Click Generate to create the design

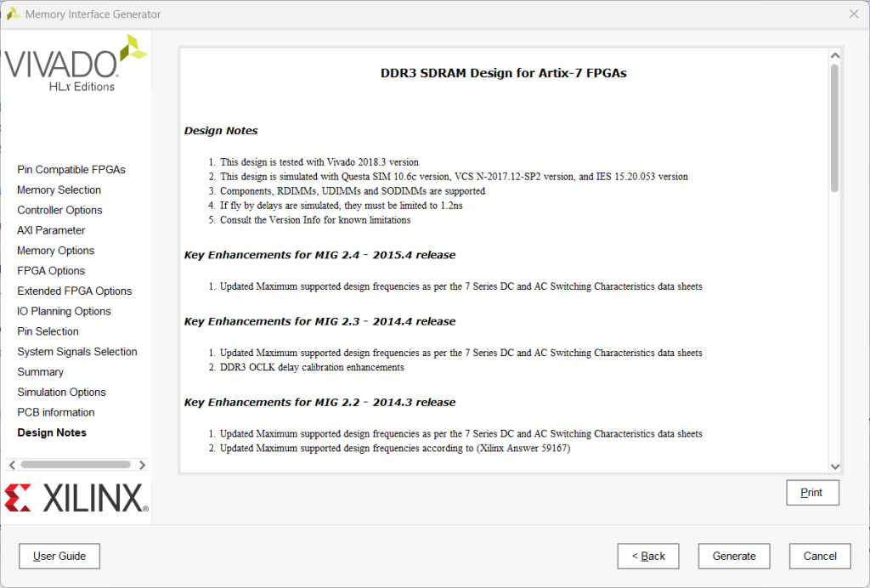pyautogui.click(x=734, y=557)
